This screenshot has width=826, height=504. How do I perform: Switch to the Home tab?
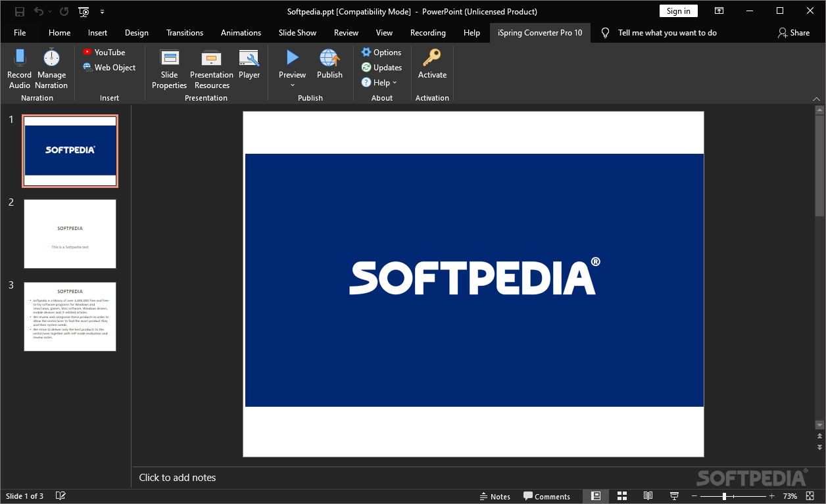(59, 33)
